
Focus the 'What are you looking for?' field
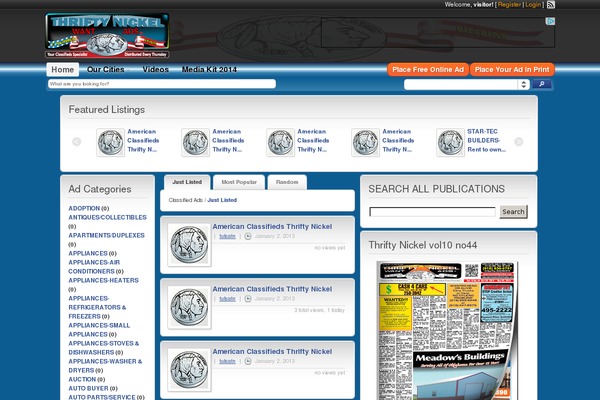point(162,84)
